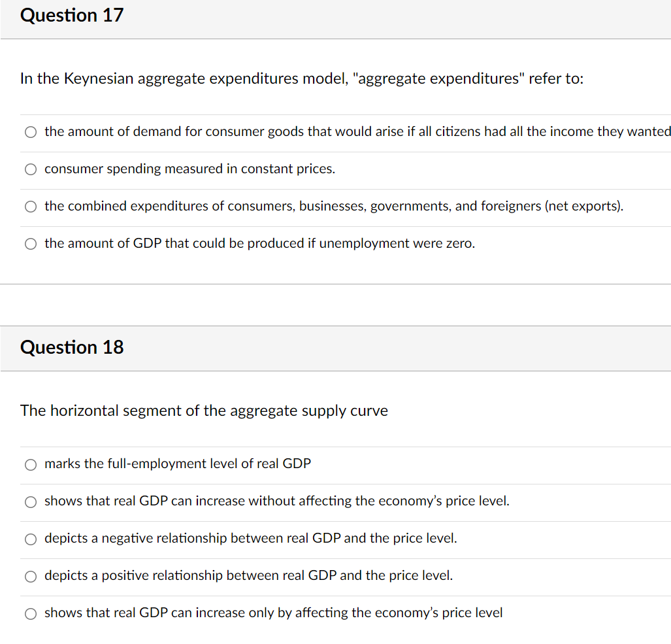This screenshot has width=671, height=644.
Task: Click the Question 18 header
Action: tap(71, 347)
